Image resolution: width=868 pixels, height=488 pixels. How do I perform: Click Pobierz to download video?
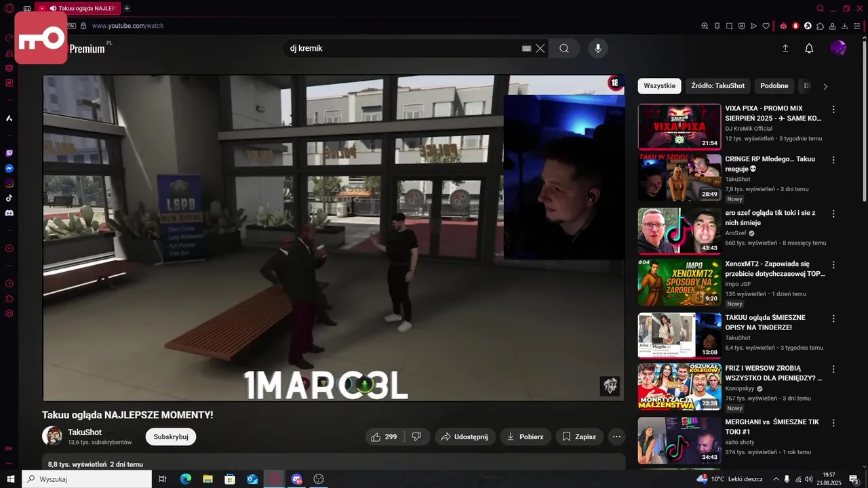pos(526,436)
